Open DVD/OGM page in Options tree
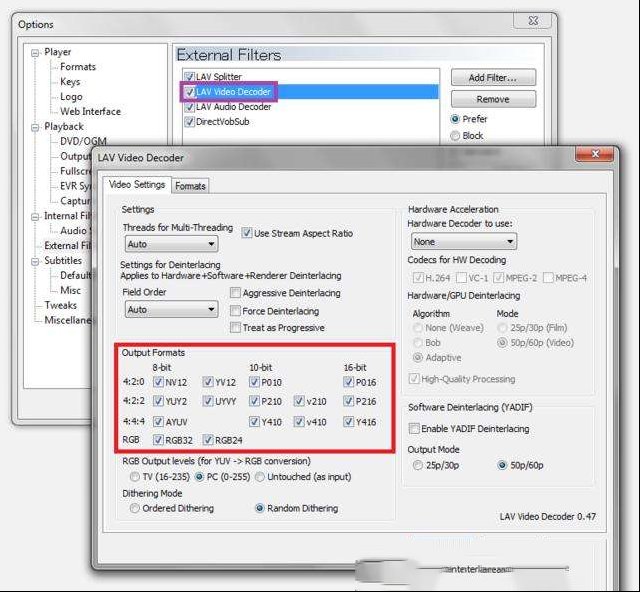 83,141
